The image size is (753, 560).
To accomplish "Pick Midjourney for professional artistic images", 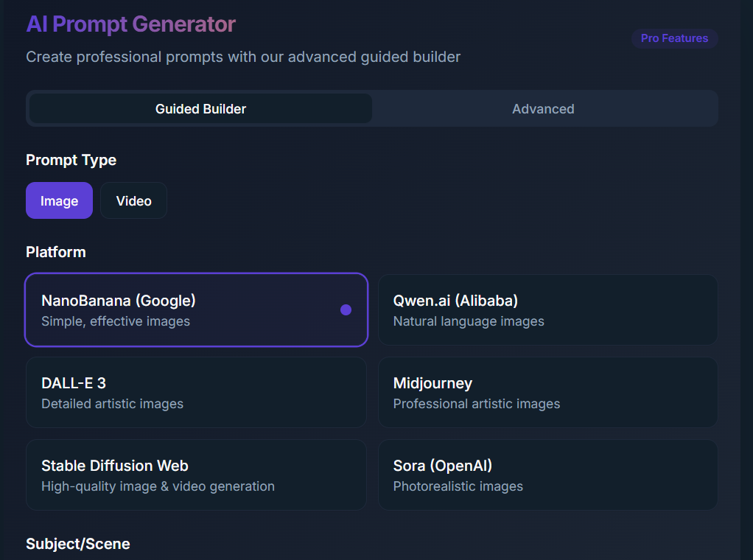I will [x=547, y=392].
